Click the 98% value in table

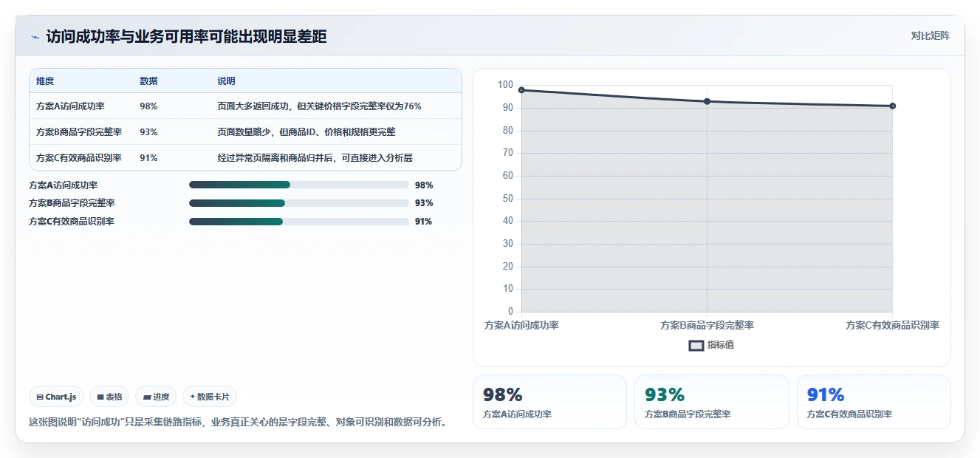[x=148, y=106]
